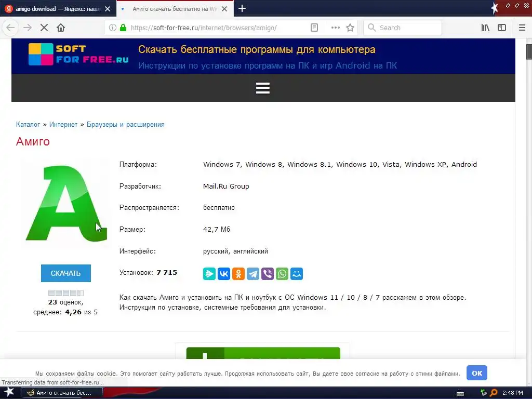Select Амиго скачать taskbar window button
Image resolution: width=532 pixels, height=399 pixels.
tap(62, 393)
